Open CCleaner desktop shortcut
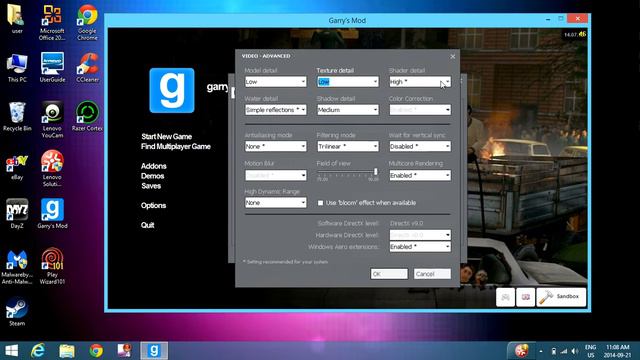 point(87,68)
